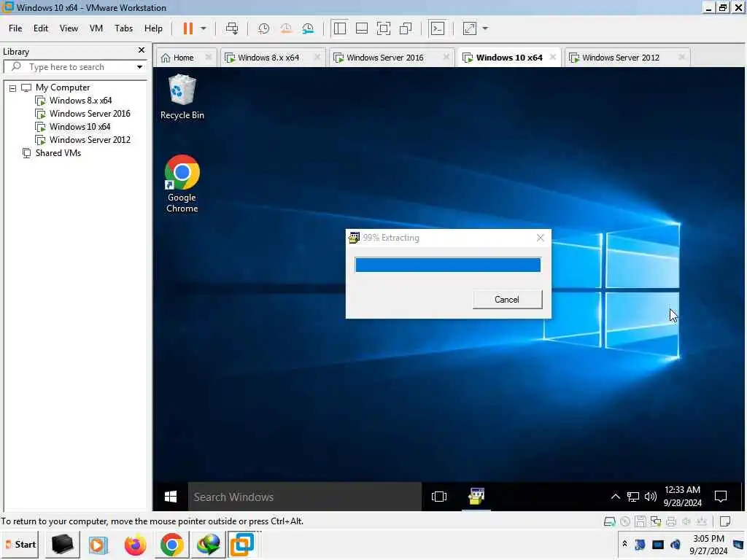Click the guest network tray icon
Viewport: 747px width, 560px height.
pos(633,497)
